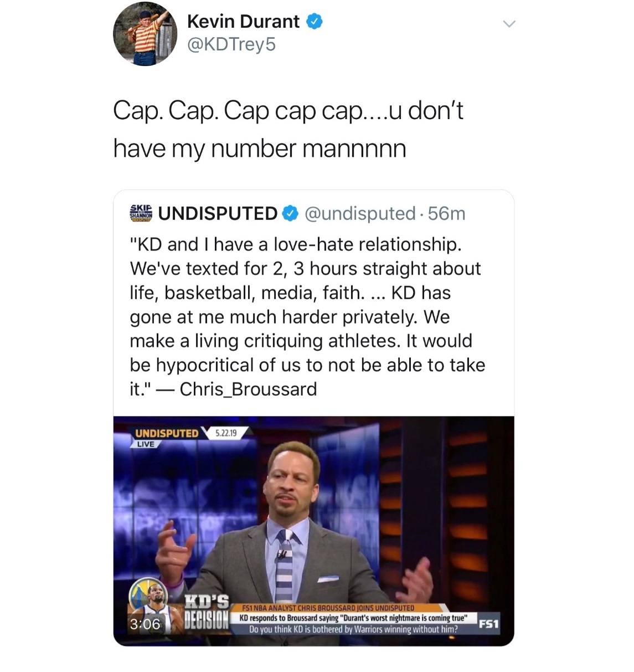Click the Kevin Durant display name

(x=243, y=22)
